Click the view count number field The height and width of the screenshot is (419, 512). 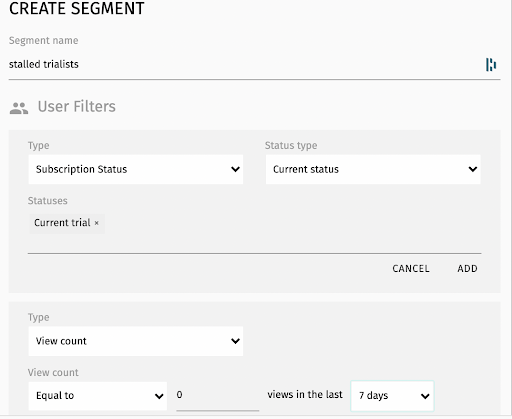[217, 396]
